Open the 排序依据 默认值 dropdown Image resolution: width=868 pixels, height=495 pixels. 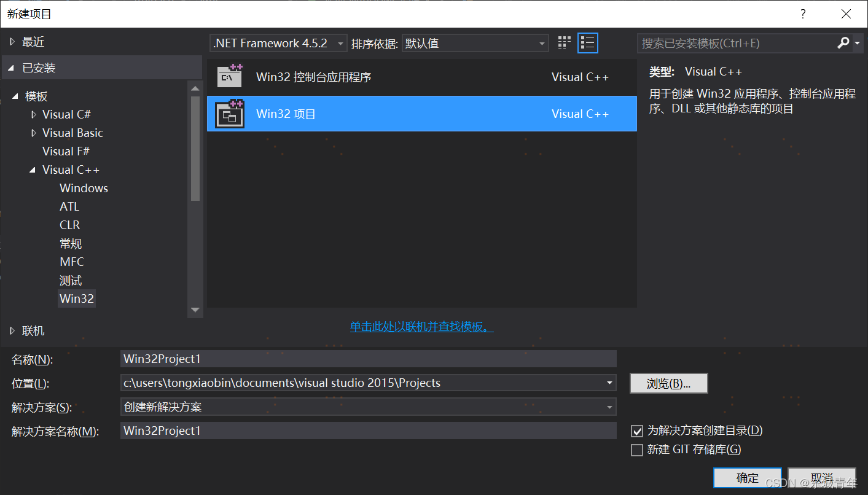pos(475,44)
